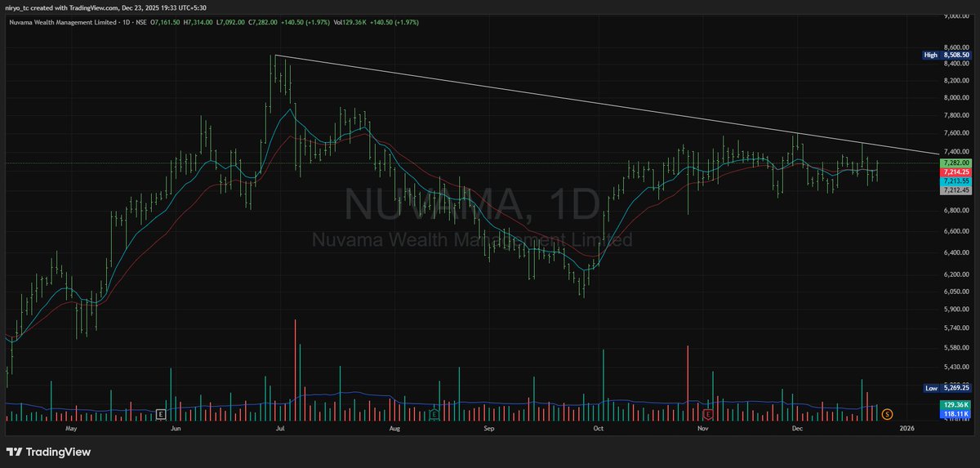Click the Nov label on time axis
This screenshot has height=468, width=980.
pos(702,428)
